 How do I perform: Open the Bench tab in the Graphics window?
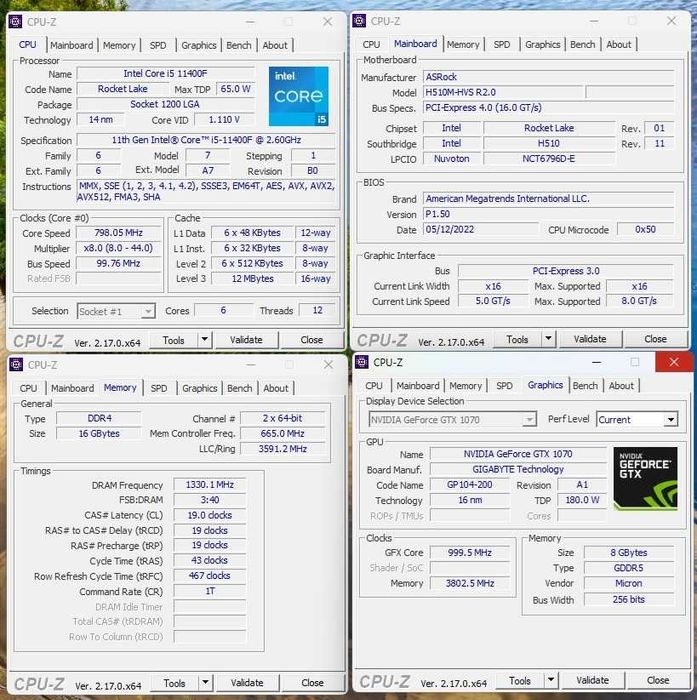coord(585,385)
